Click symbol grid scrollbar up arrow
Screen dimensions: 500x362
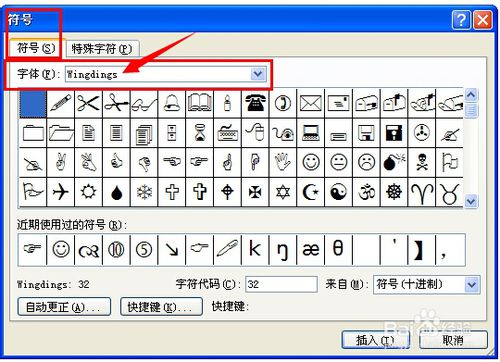[471, 95]
